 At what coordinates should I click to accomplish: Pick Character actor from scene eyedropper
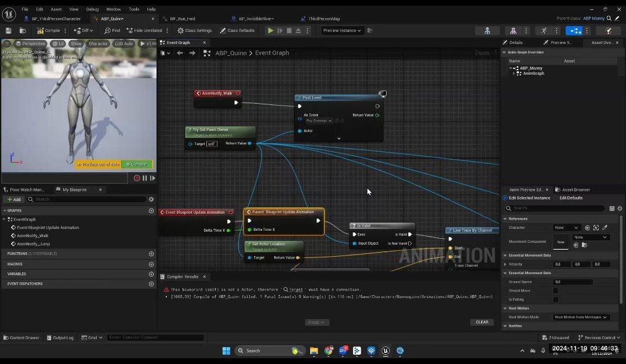coord(605,227)
